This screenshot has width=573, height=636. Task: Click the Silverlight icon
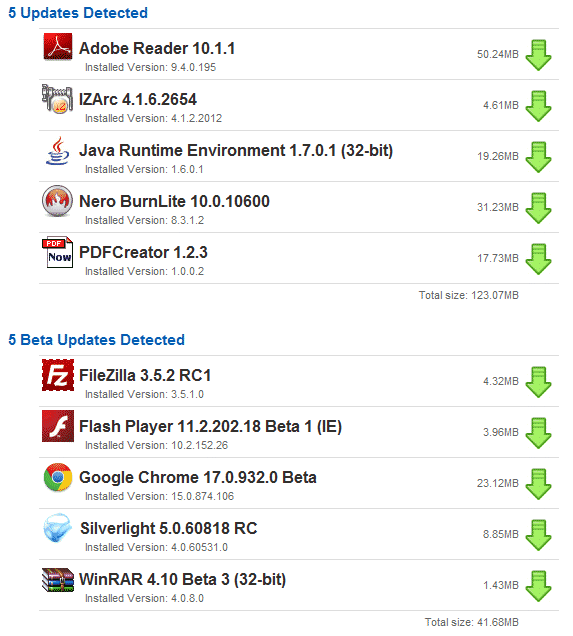(x=58, y=528)
